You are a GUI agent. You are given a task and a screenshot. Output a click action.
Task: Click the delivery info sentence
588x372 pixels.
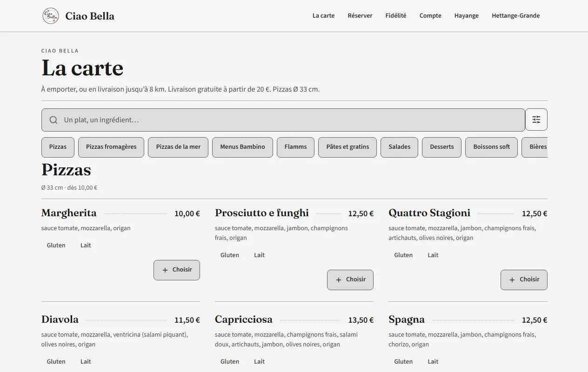click(180, 89)
